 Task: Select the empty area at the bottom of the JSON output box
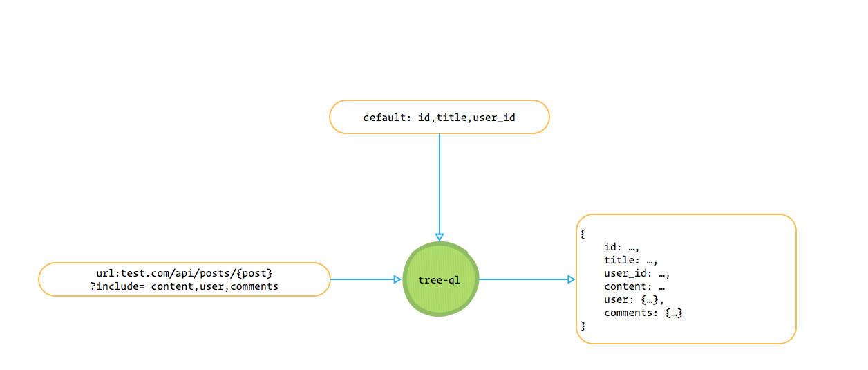click(691, 333)
